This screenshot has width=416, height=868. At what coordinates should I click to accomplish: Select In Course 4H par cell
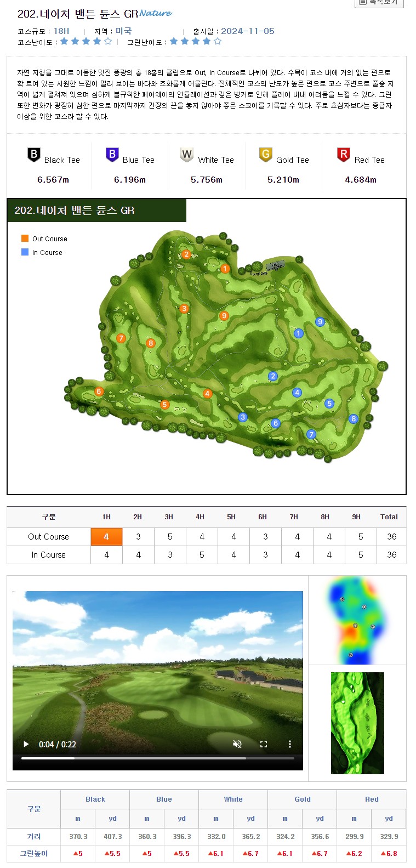[x=202, y=555]
